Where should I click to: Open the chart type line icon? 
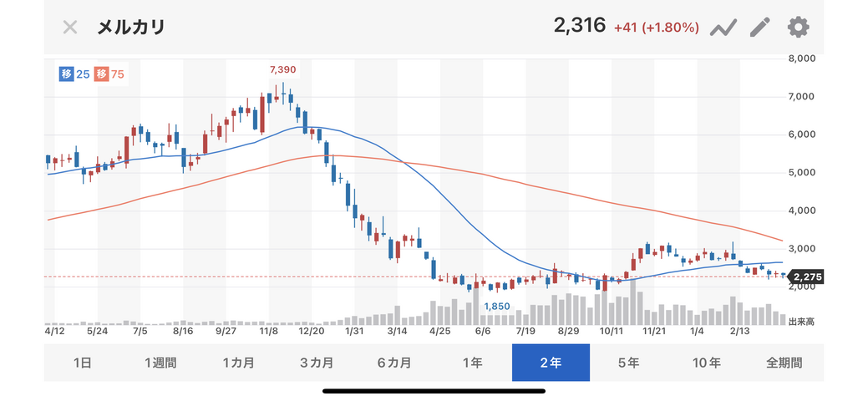point(722,28)
